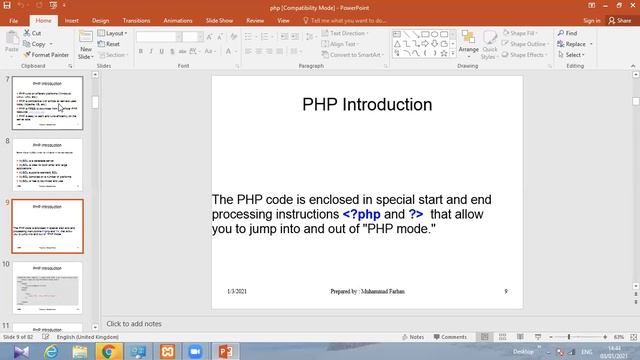Click the zoom in plus button
Screen dimensions: 640x360
[x=605, y=337]
